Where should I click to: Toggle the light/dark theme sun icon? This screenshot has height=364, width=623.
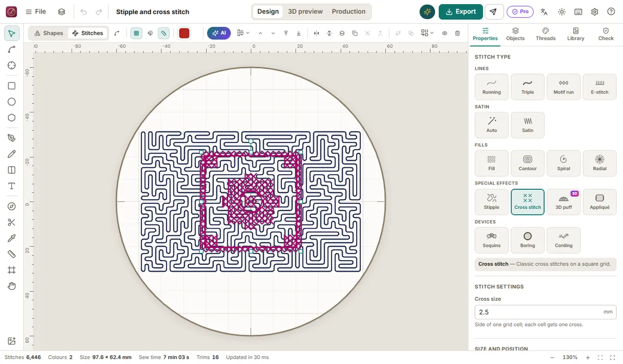562,12
